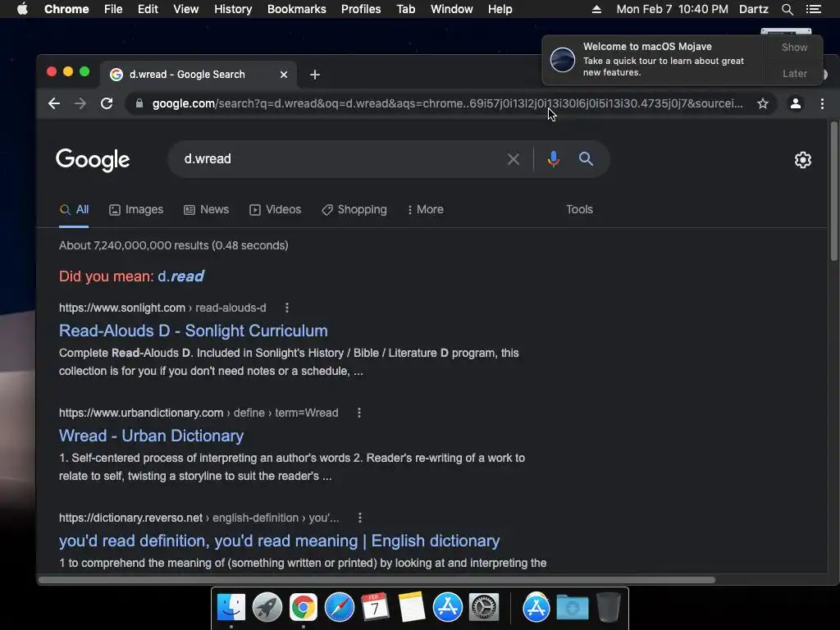This screenshot has height=630, width=840.
Task: Clear the search box with X icon
Action: (x=514, y=159)
